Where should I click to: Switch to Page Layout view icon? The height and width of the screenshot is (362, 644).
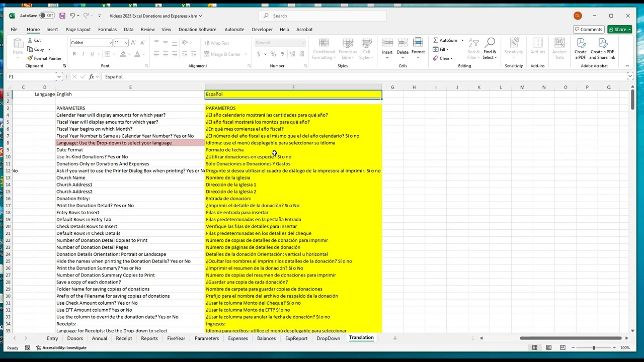[548, 347]
